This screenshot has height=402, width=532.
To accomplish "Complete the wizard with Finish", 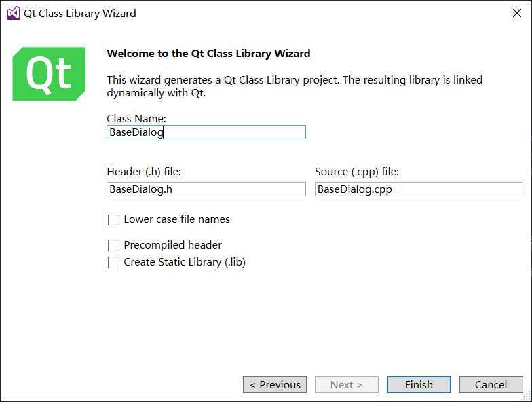I will pyautogui.click(x=419, y=384).
